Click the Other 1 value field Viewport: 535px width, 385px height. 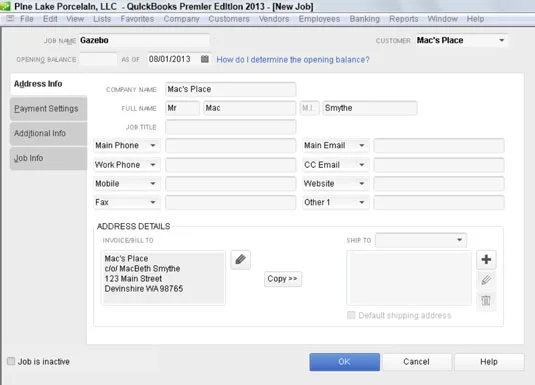pyautogui.click(x=439, y=202)
